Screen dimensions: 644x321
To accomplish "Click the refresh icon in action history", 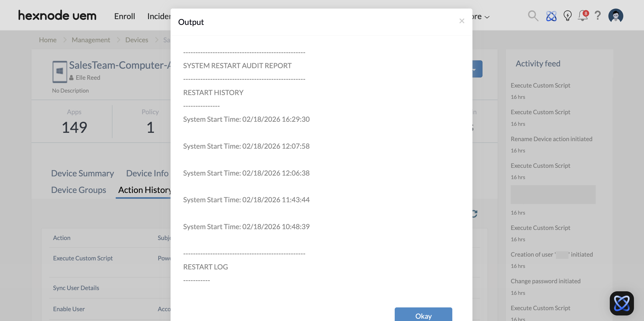I will pyautogui.click(x=475, y=214).
